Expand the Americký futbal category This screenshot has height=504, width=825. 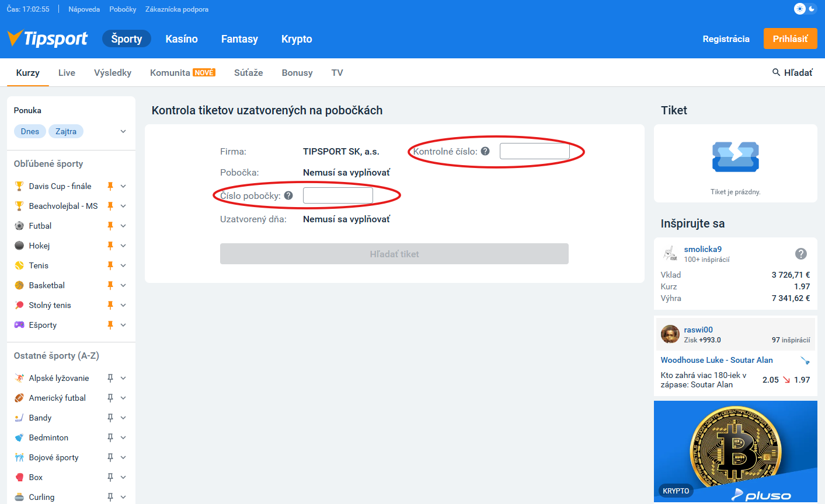coord(123,398)
